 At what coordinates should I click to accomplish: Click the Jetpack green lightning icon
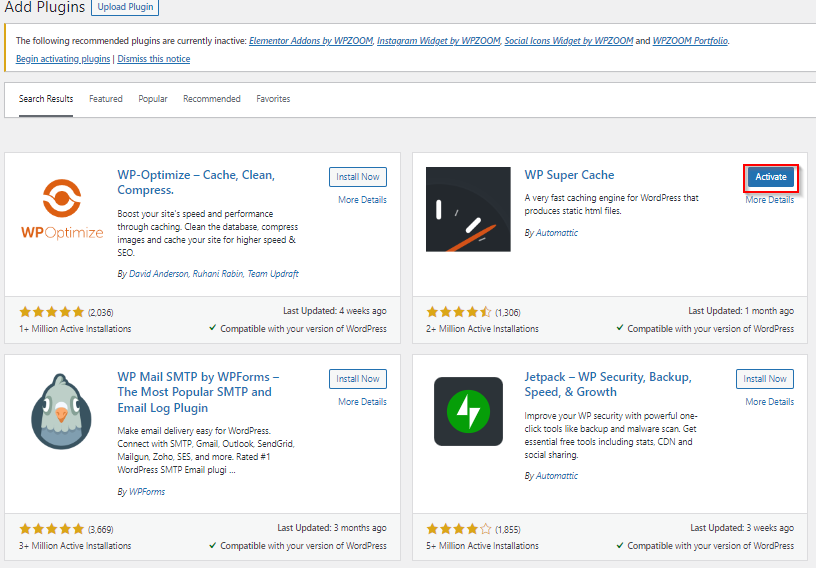click(468, 411)
